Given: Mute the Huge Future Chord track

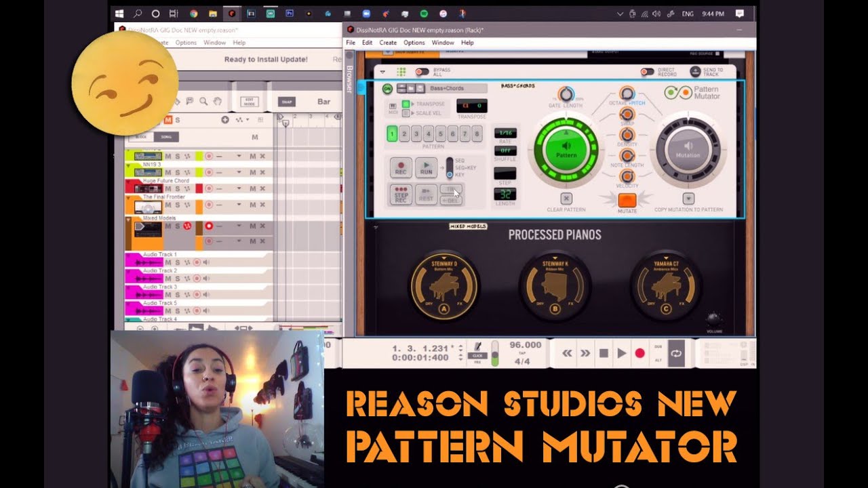Looking at the screenshot, I should (x=167, y=188).
